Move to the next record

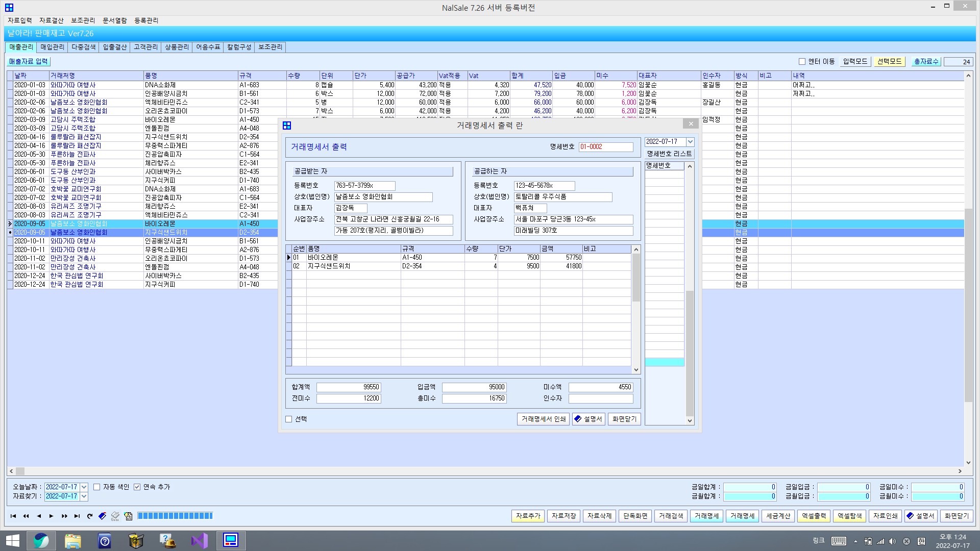click(52, 516)
